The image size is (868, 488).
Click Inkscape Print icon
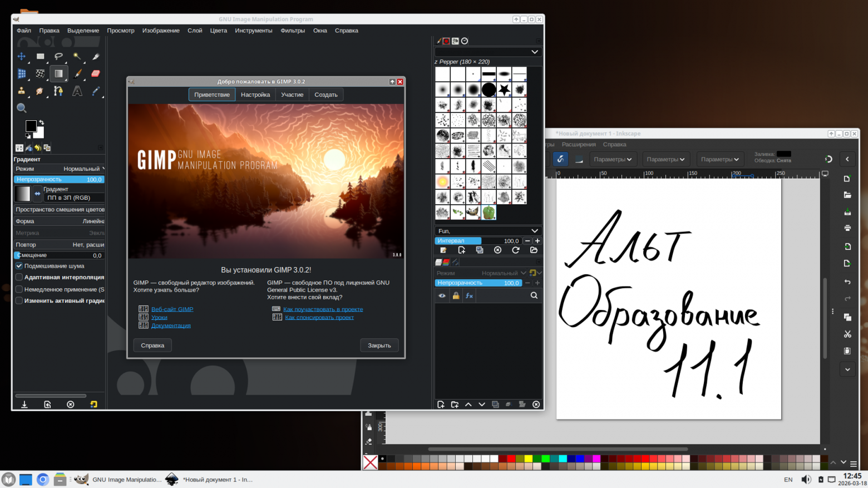[847, 228]
